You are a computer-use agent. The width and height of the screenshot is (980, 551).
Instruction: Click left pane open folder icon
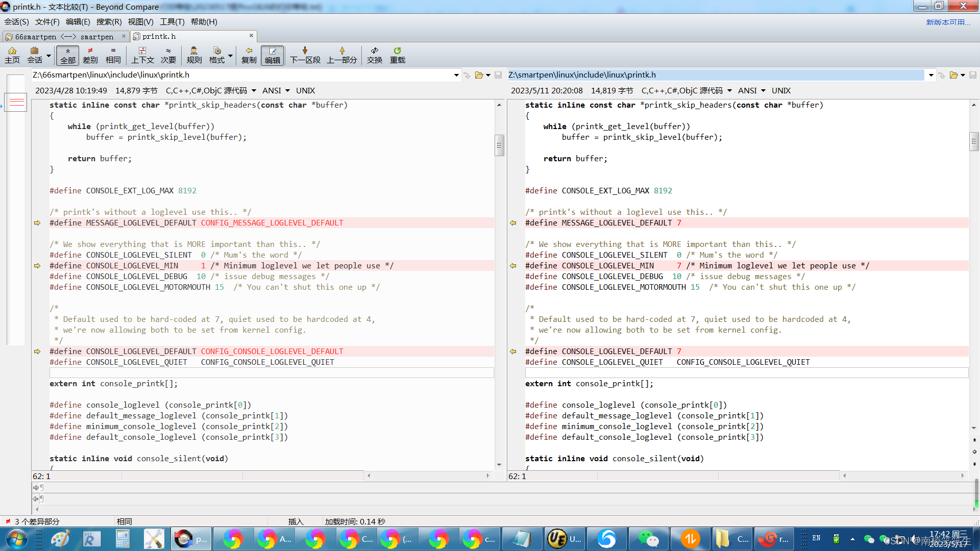pyautogui.click(x=479, y=75)
